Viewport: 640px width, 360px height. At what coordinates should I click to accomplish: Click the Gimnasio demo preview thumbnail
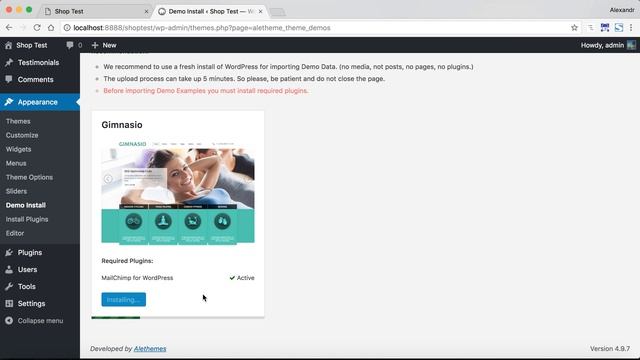pos(178,192)
